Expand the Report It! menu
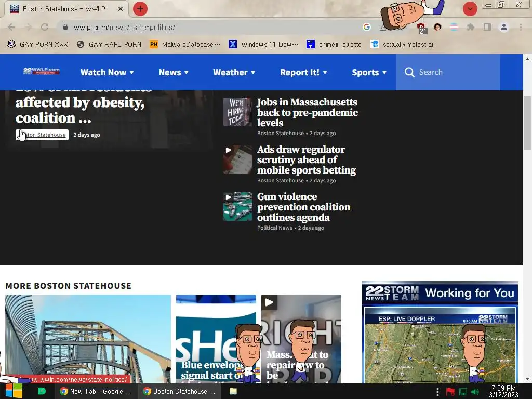The height and width of the screenshot is (399, 532). [x=303, y=72]
